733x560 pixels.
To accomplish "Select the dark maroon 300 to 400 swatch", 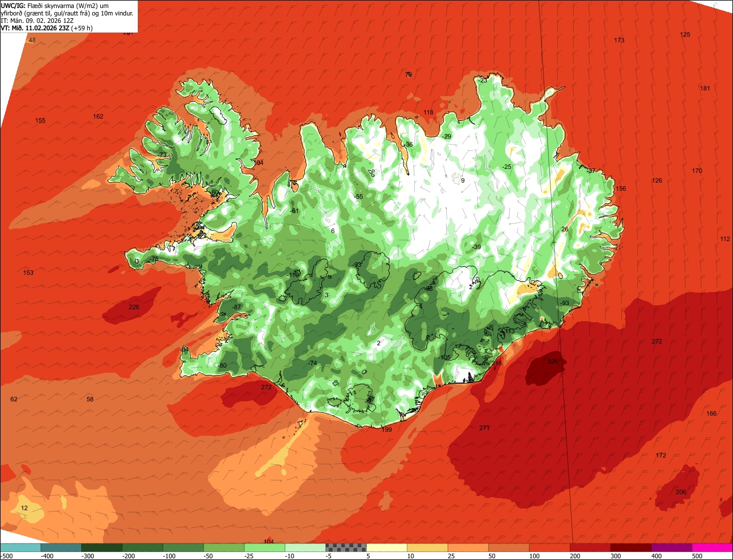I will 631,547.
